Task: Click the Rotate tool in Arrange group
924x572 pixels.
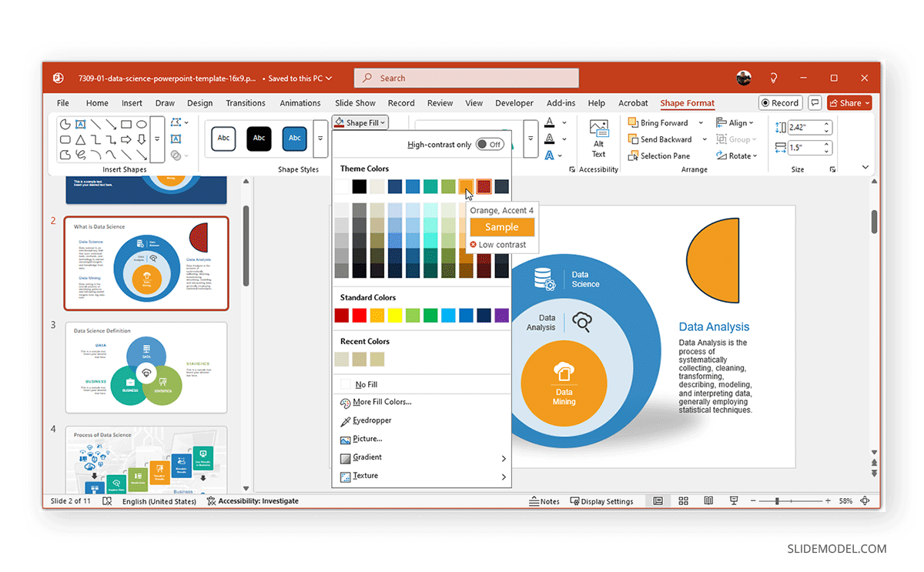Action: click(737, 155)
